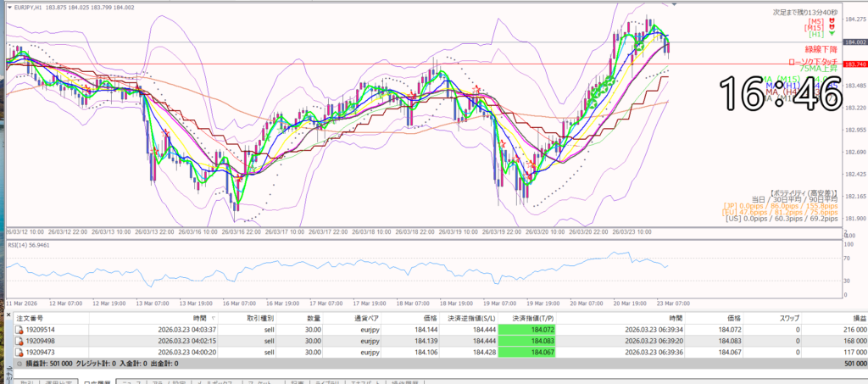Viewport: 868px width, 384px height.
Task: Click the red M5 signal icon
Action: pos(832,20)
